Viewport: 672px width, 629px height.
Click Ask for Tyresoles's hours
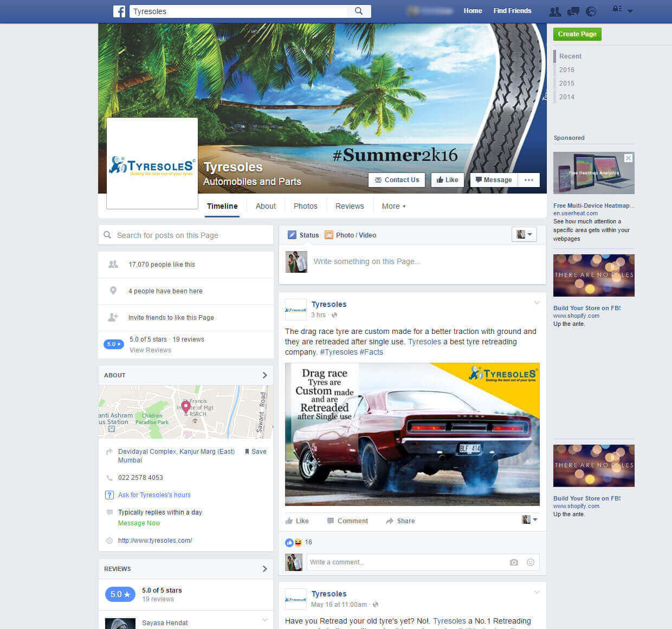click(x=154, y=495)
